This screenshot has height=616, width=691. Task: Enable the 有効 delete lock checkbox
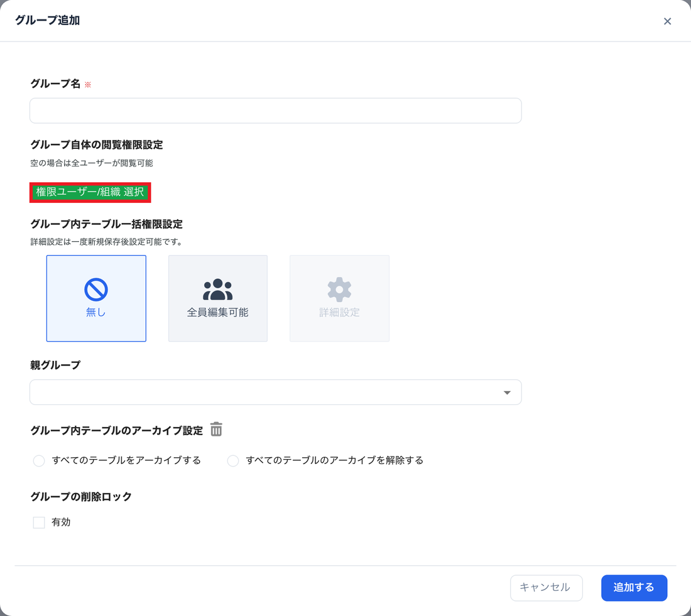[39, 522]
